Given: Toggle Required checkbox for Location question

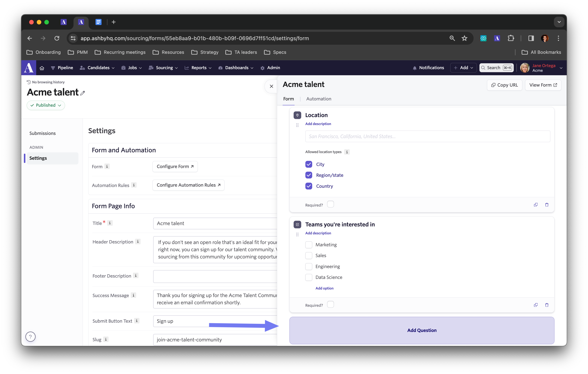Looking at the screenshot, I should click(x=330, y=204).
